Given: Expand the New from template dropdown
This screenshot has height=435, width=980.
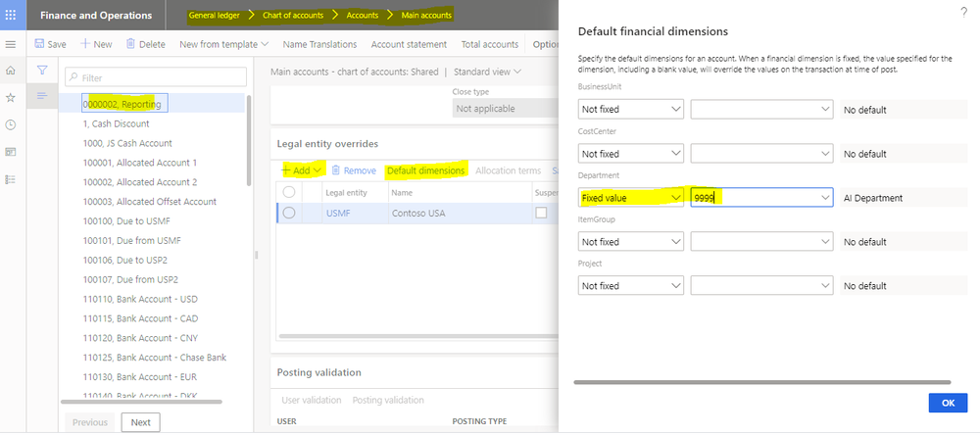Looking at the screenshot, I should (224, 44).
